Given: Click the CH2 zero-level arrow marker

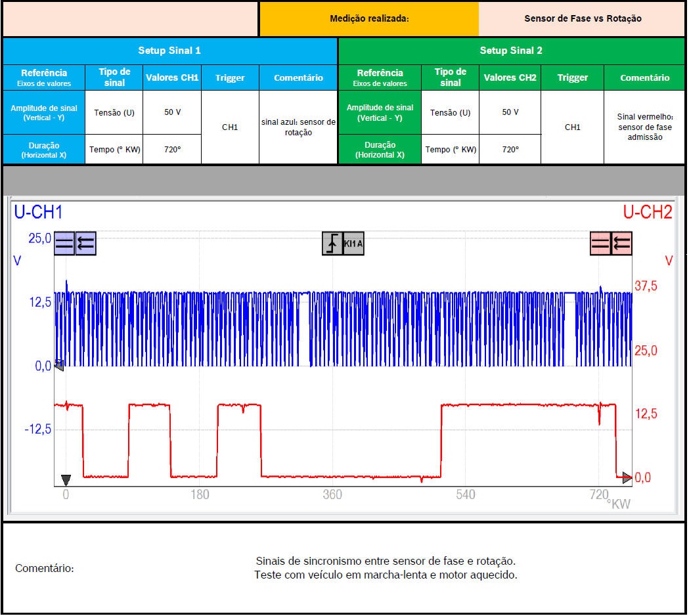Looking at the screenshot, I should (x=627, y=477).
